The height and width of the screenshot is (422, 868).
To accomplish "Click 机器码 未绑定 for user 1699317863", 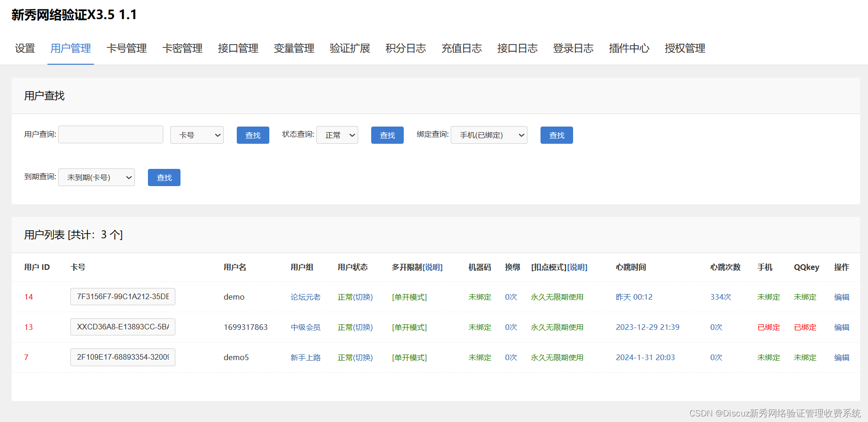I will tap(480, 327).
